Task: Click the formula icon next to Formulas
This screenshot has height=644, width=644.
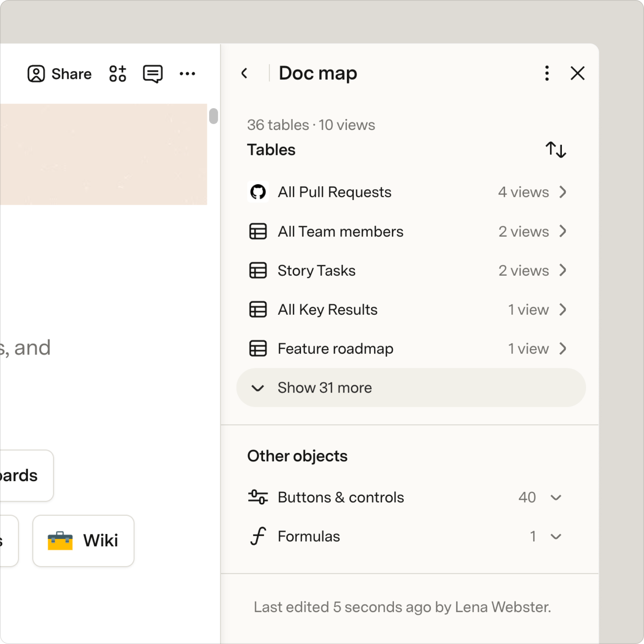Action: [258, 537]
